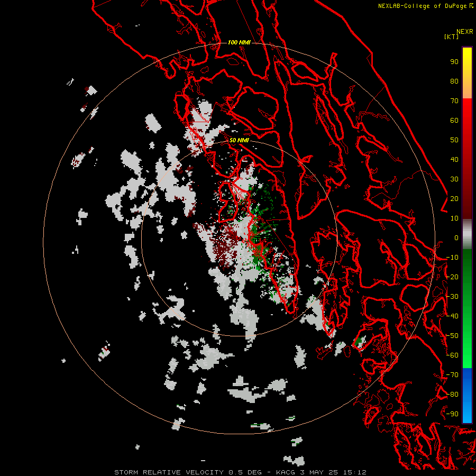Click the "3 MAY 25" date text
The height and width of the screenshot is (476, 476).
[x=319, y=472]
